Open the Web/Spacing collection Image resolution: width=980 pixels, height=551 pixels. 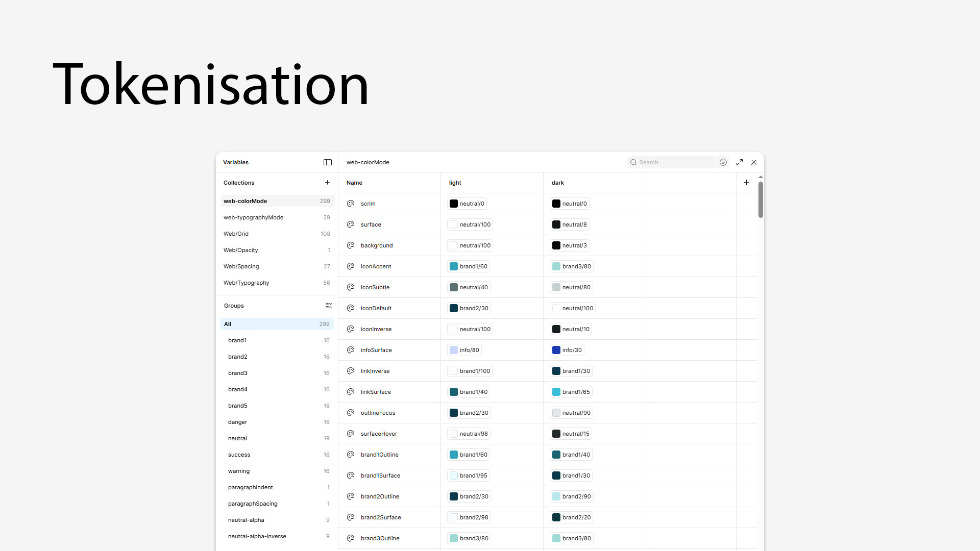pos(241,266)
